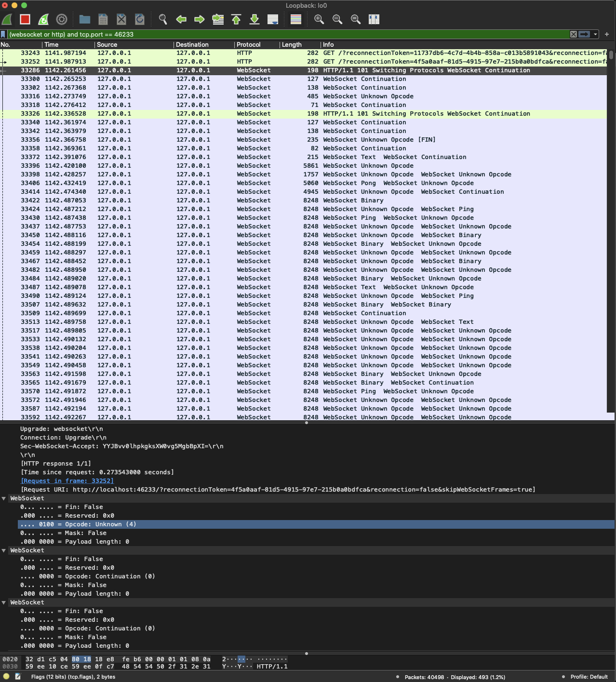Screen dimensions: 616x682
Task: Toggle automatic scrolling during live capture
Action: coord(272,20)
